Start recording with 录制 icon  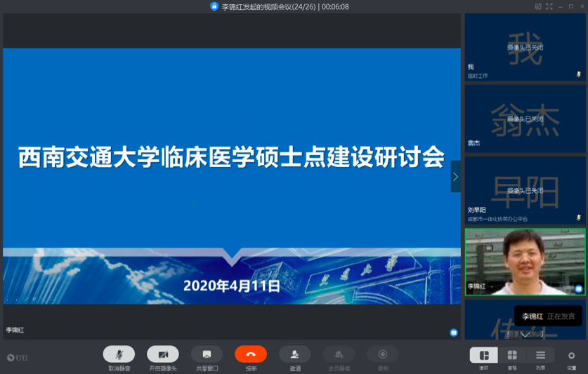pos(383,355)
